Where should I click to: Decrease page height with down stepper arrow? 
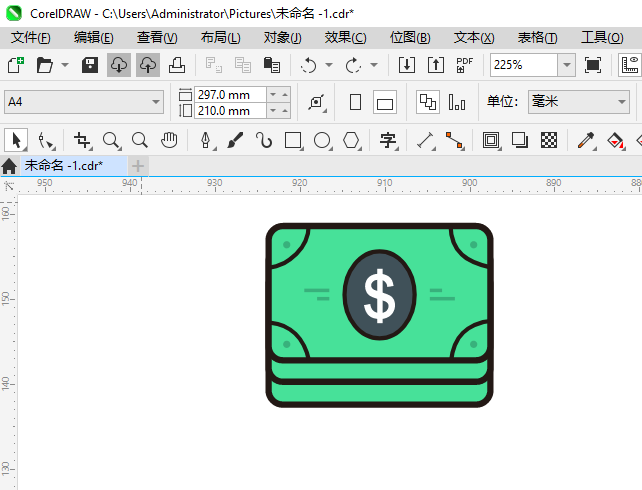coord(273,111)
